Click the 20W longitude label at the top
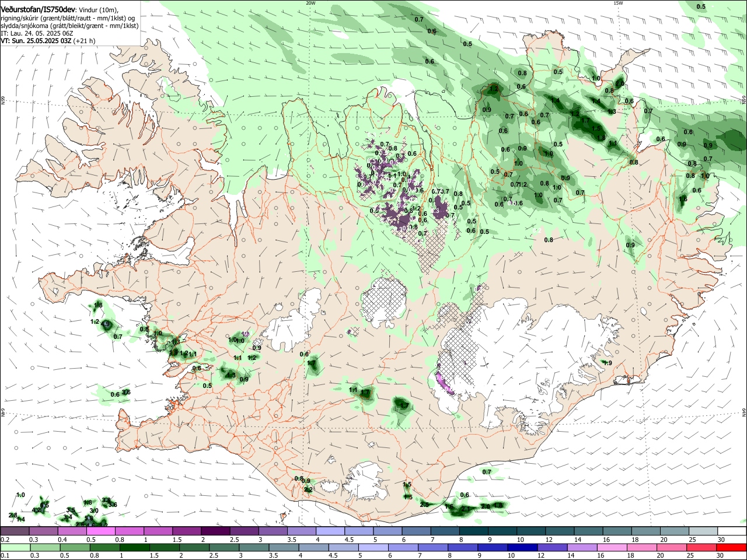The width and height of the screenshot is (747, 560). tap(310, 3)
